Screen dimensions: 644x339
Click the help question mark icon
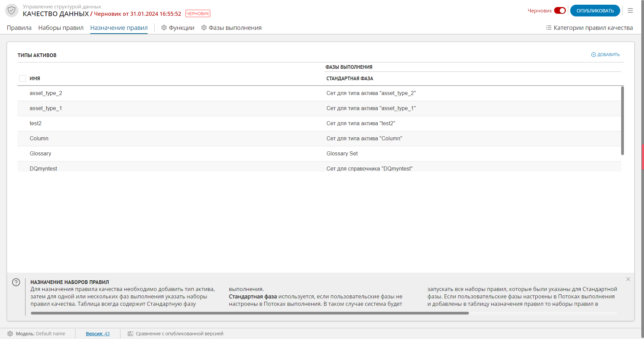(16, 282)
